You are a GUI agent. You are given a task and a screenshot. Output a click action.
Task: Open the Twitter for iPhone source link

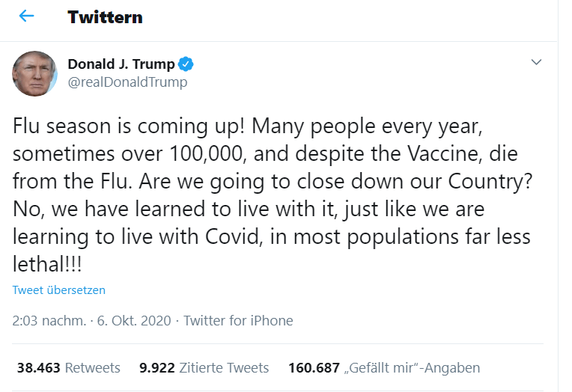[238, 321]
